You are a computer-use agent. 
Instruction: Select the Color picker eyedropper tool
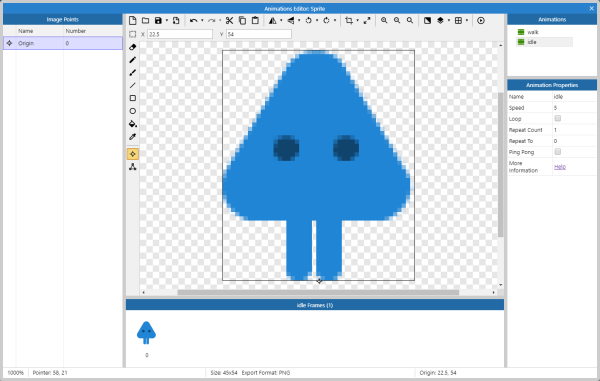(132, 137)
